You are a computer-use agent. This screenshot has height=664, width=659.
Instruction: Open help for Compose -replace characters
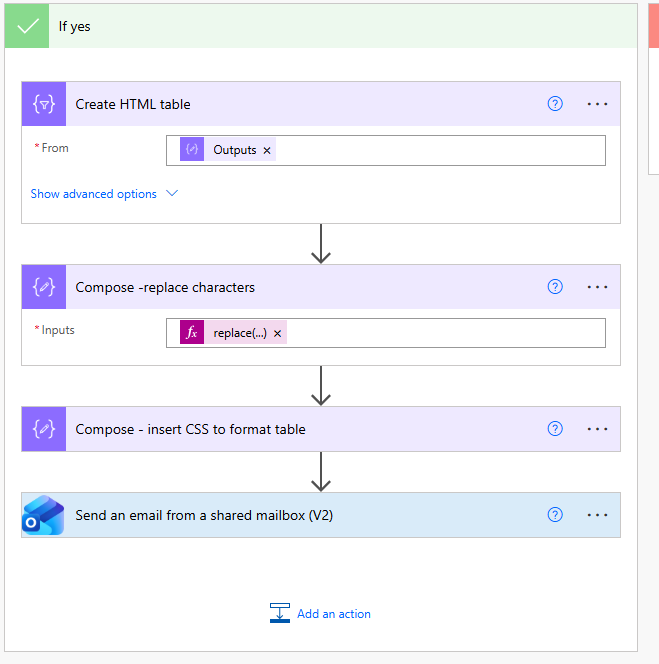tap(555, 287)
